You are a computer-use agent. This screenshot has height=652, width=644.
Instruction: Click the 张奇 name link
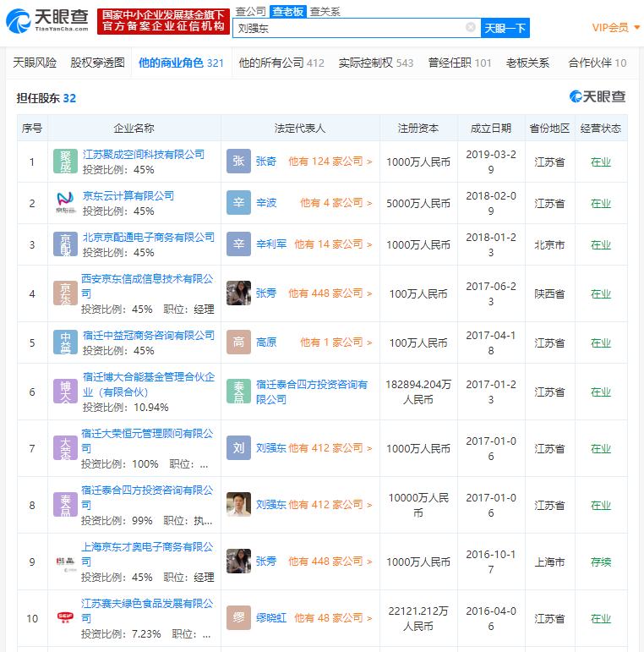pos(266,162)
